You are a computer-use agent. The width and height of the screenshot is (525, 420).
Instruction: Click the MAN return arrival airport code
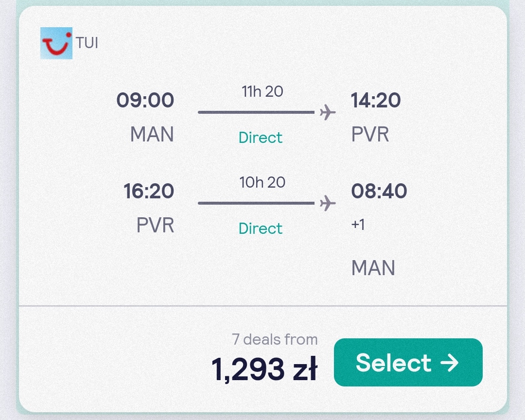tap(373, 268)
